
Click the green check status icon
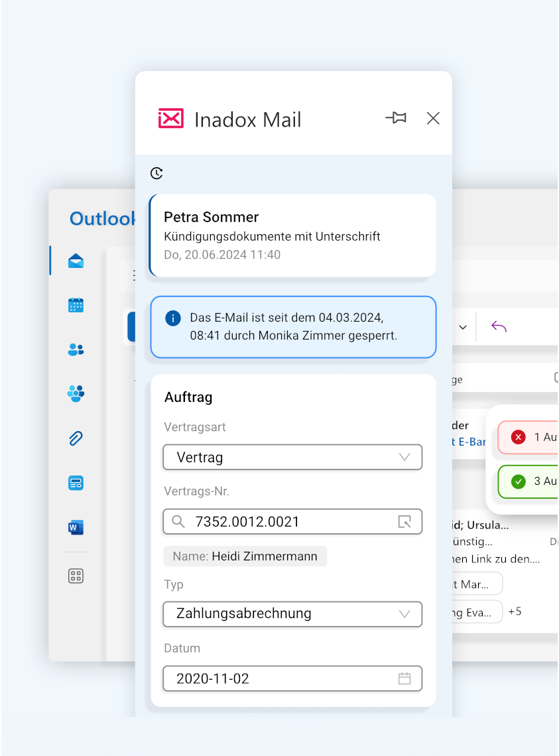point(519,481)
